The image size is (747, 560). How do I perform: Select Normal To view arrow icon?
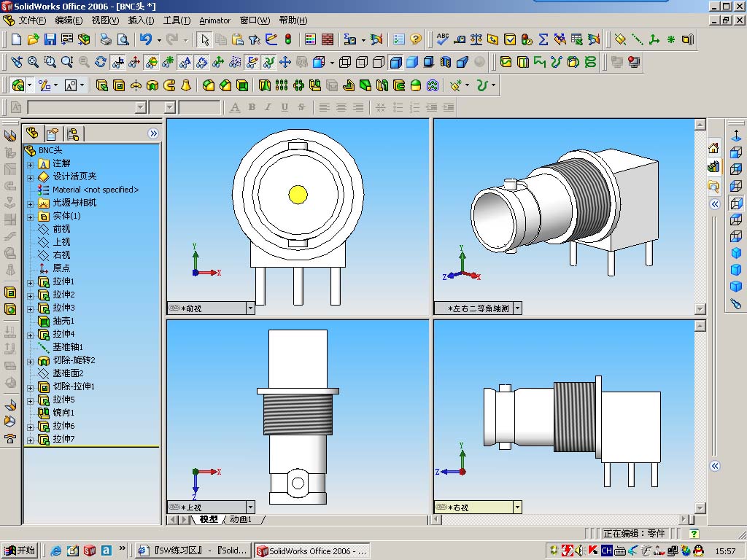(x=736, y=135)
